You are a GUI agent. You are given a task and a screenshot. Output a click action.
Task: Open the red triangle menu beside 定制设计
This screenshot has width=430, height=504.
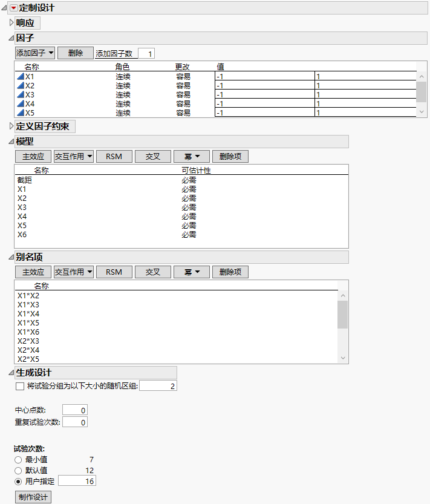coord(13,8)
